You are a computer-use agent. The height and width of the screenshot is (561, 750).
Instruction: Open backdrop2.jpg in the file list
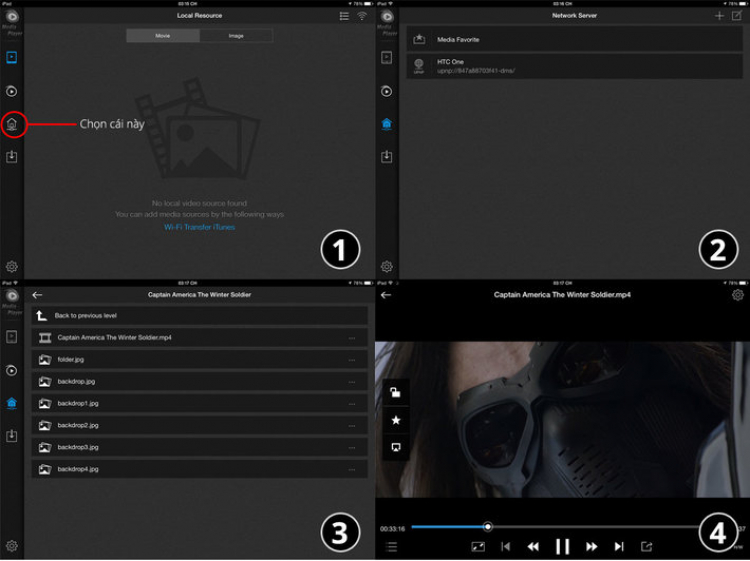coord(199,426)
